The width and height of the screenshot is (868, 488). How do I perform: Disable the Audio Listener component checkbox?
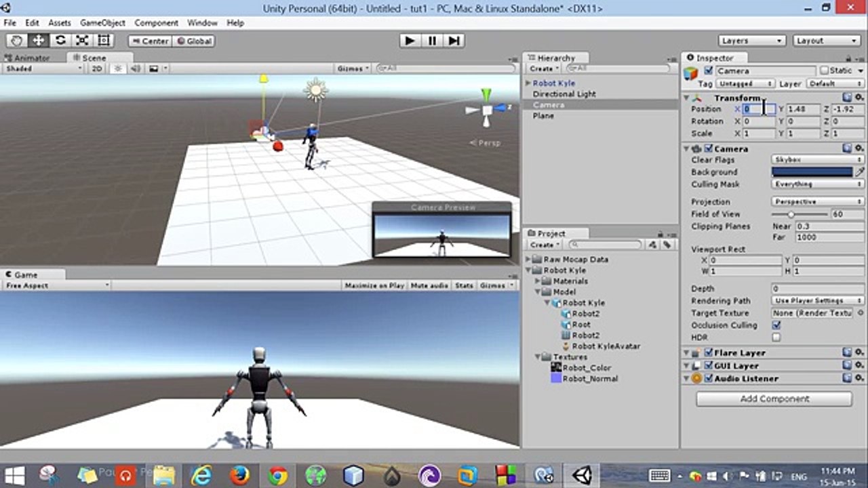coord(709,378)
